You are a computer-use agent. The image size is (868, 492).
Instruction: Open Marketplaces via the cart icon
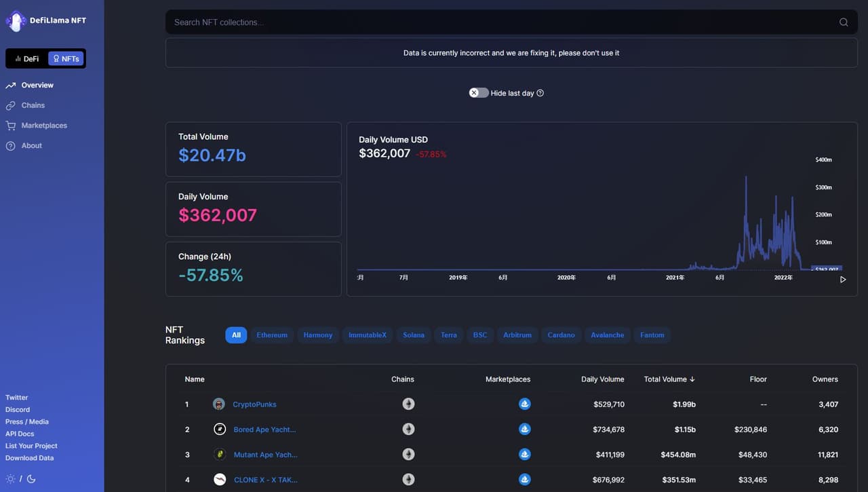coord(11,126)
